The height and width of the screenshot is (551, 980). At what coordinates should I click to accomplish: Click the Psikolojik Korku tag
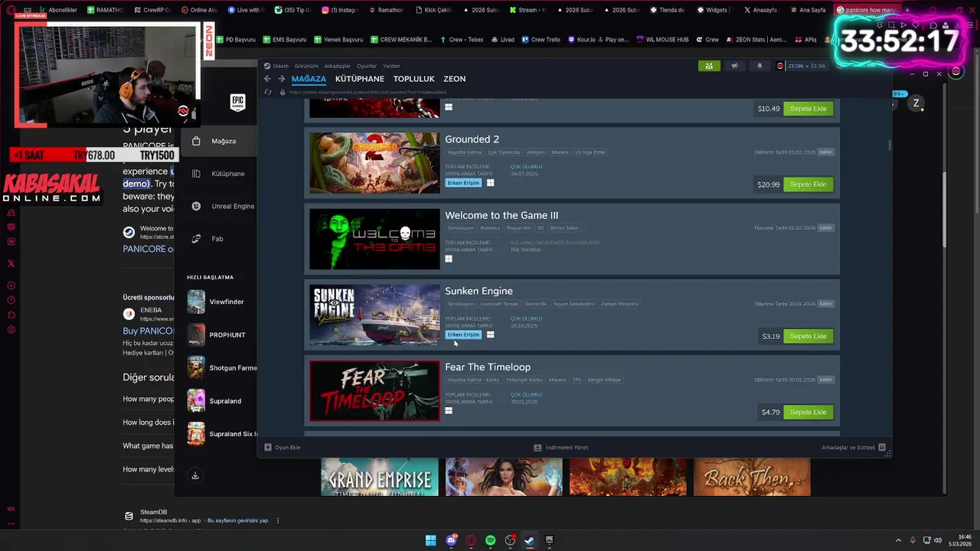pos(524,380)
